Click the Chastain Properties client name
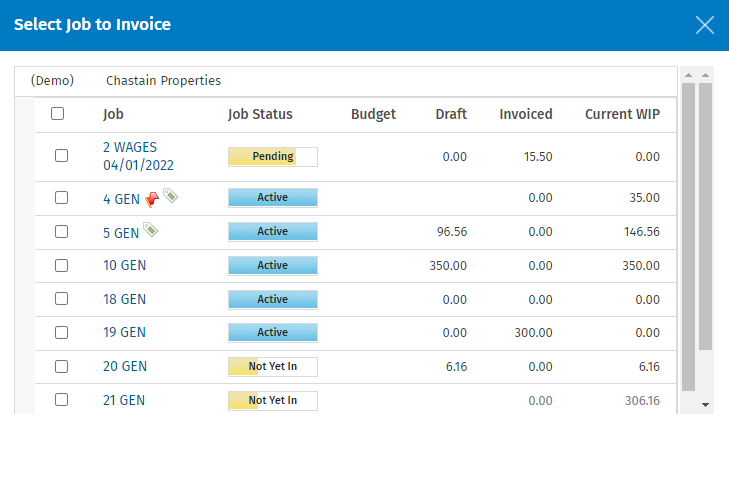This screenshot has height=490, width=729. (x=163, y=81)
